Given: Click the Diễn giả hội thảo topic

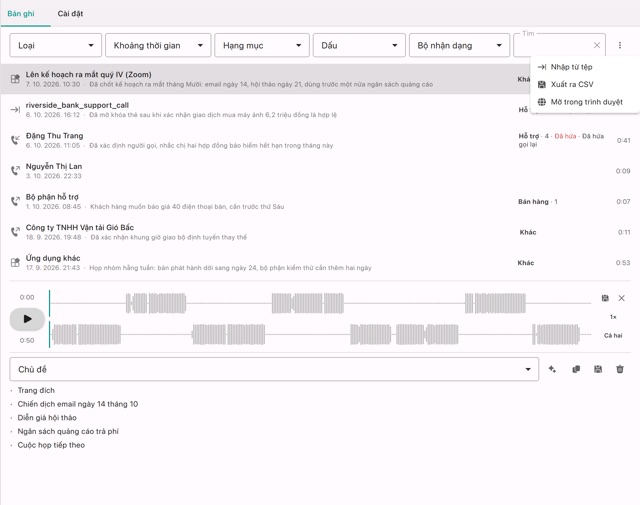Looking at the screenshot, I should 47,418.
